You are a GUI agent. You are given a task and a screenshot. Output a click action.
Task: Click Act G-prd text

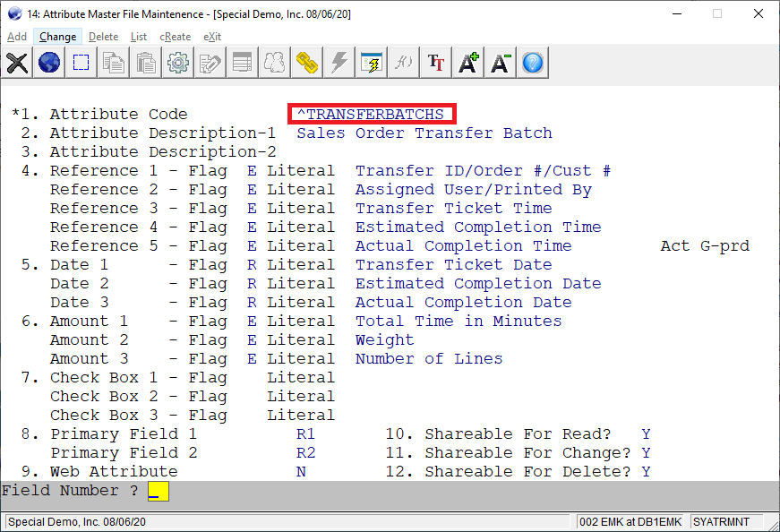coord(705,245)
